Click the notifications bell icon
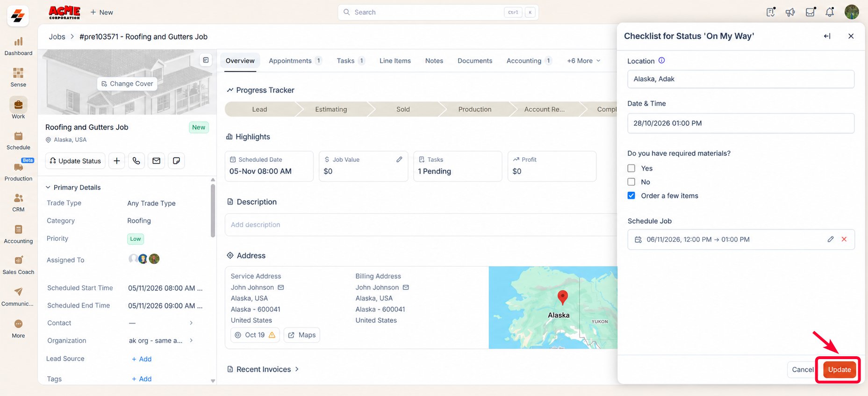868x396 pixels. 830,12
